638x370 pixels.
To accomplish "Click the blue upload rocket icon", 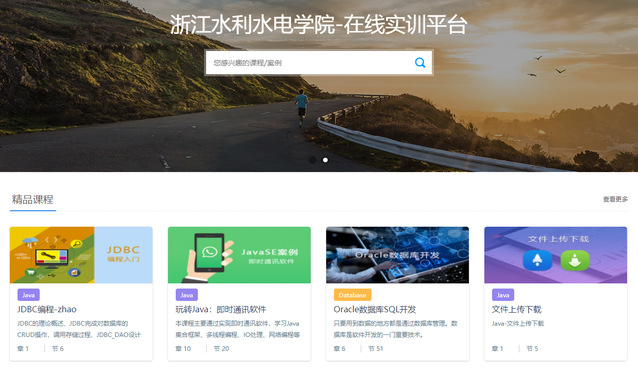I will pos(537,260).
